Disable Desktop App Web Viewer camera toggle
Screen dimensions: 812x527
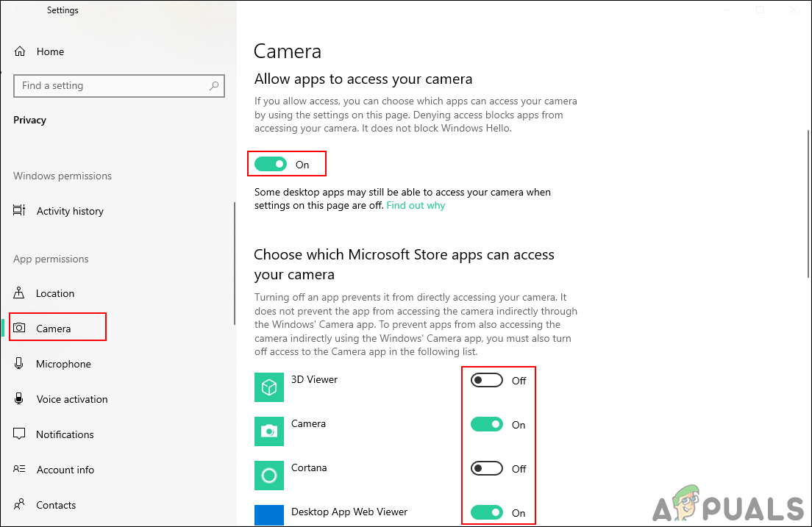coord(487,513)
